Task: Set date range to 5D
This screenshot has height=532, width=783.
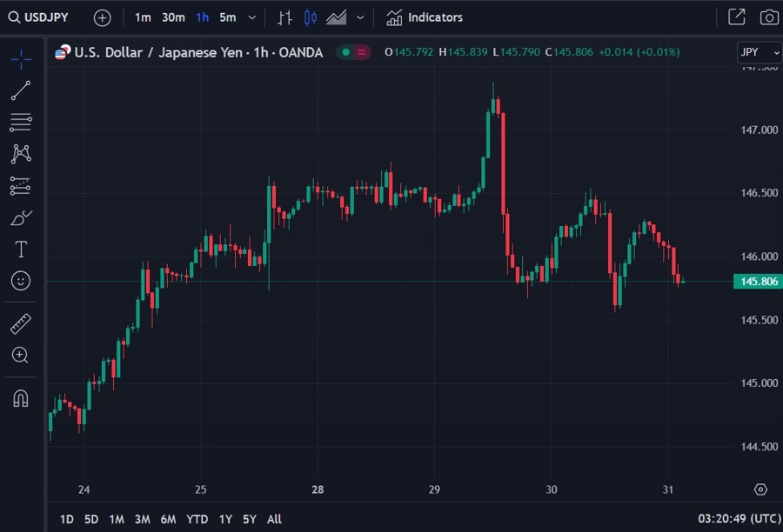Action: click(91, 520)
